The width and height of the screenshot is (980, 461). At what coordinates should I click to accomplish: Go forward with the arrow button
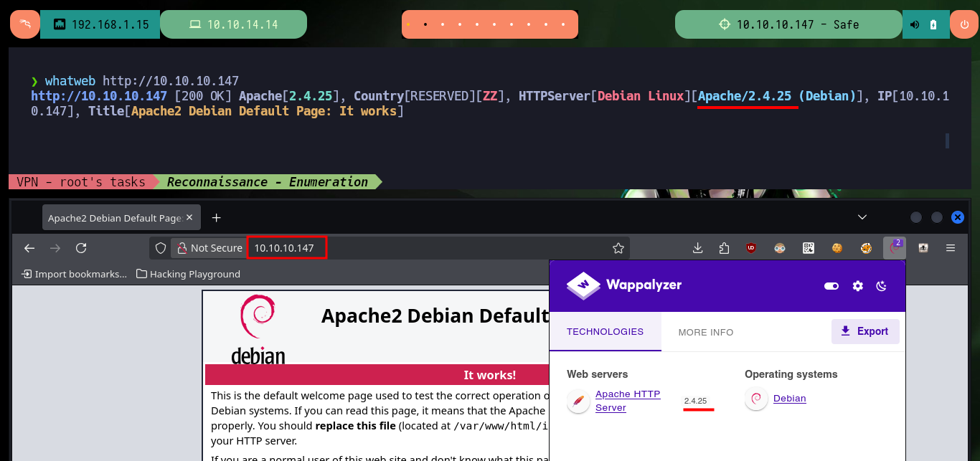[55, 248]
